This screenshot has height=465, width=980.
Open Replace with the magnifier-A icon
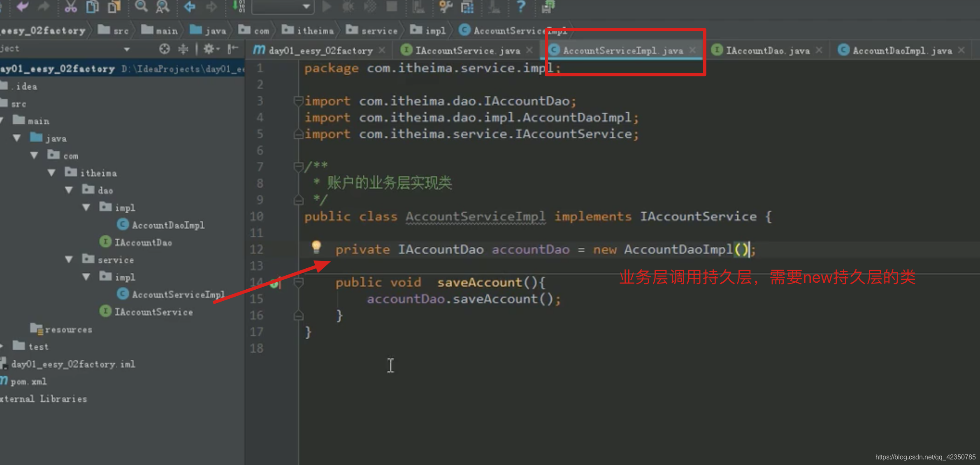[163, 6]
